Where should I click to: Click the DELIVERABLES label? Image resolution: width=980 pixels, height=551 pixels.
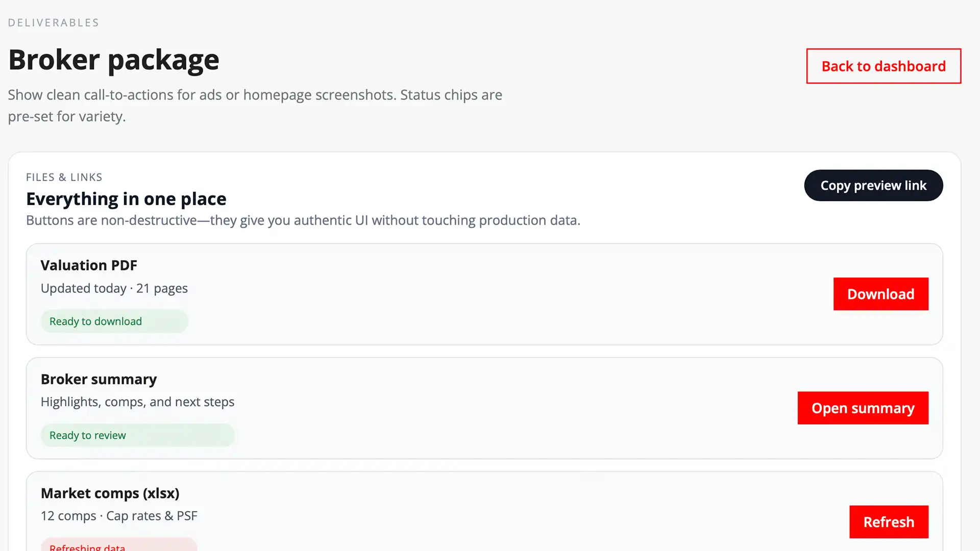pos(53,22)
